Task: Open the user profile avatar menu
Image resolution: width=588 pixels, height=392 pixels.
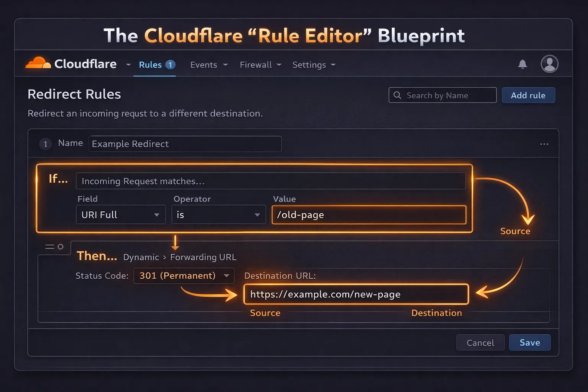Action: 549,64
